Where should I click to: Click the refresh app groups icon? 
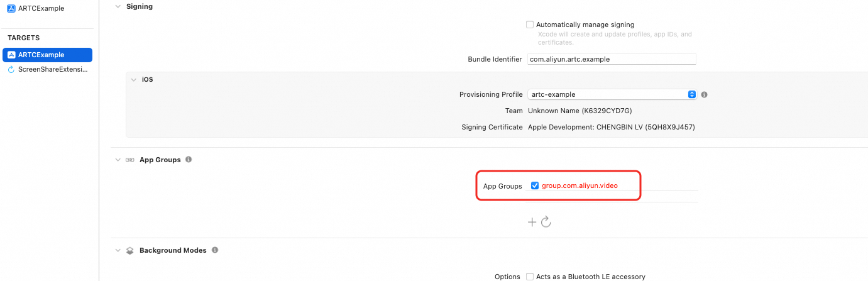(x=546, y=222)
